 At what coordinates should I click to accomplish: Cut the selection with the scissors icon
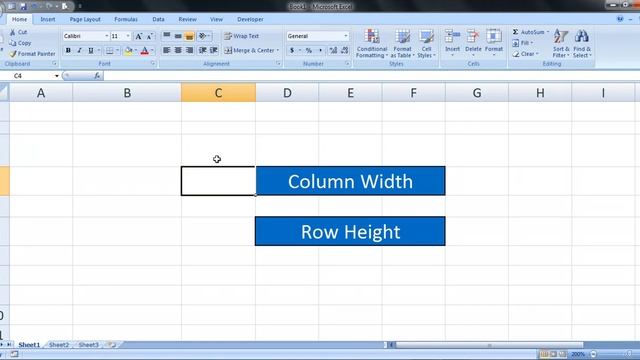click(x=18, y=32)
